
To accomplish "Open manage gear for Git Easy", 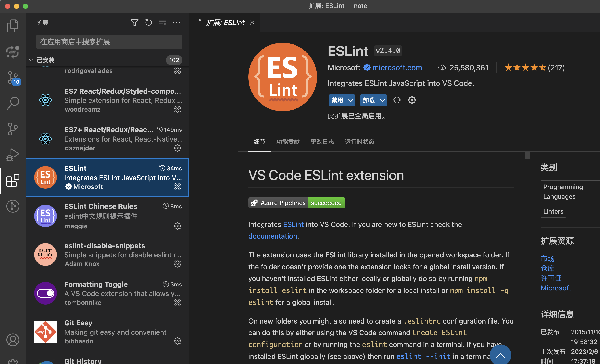I will pos(177,341).
